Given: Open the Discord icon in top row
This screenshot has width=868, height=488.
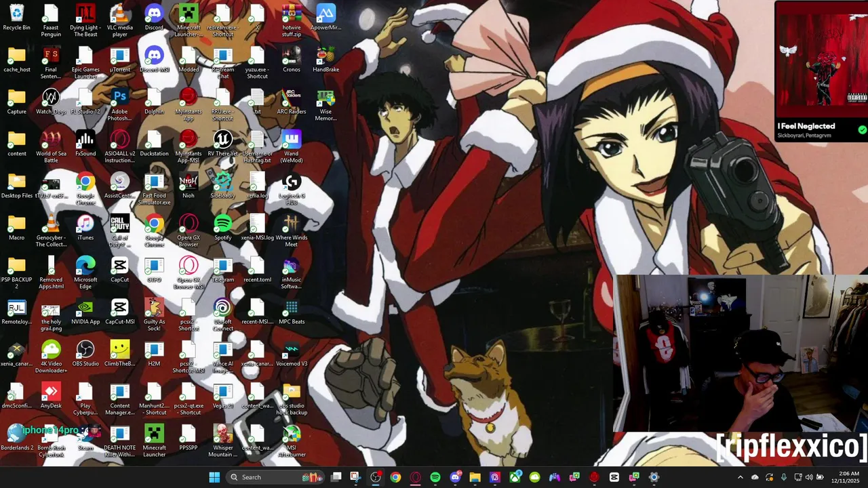Looking at the screenshot, I should [x=154, y=18].
